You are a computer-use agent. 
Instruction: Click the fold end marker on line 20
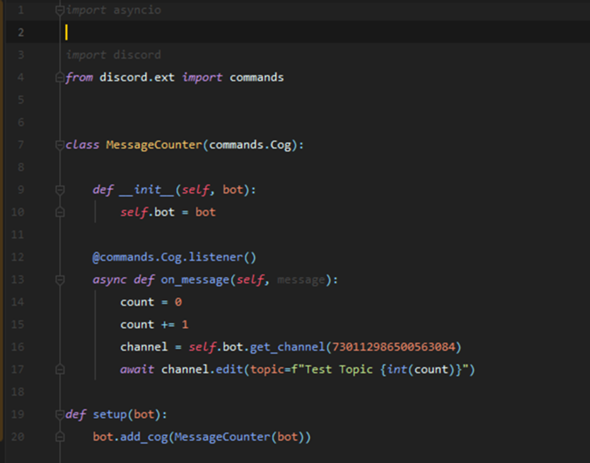click(60, 437)
